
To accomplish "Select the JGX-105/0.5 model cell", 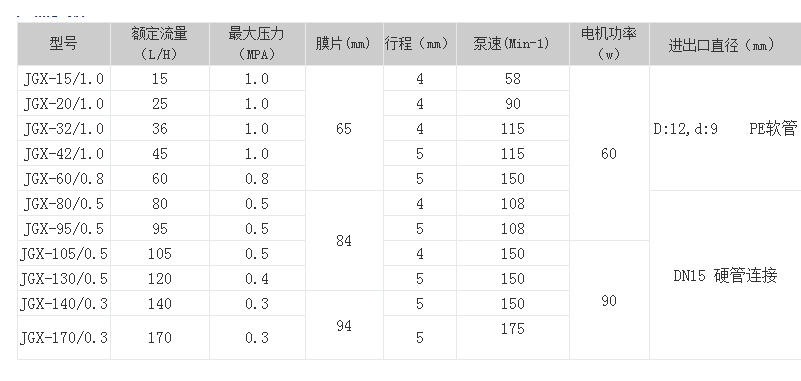I will (64, 253).
